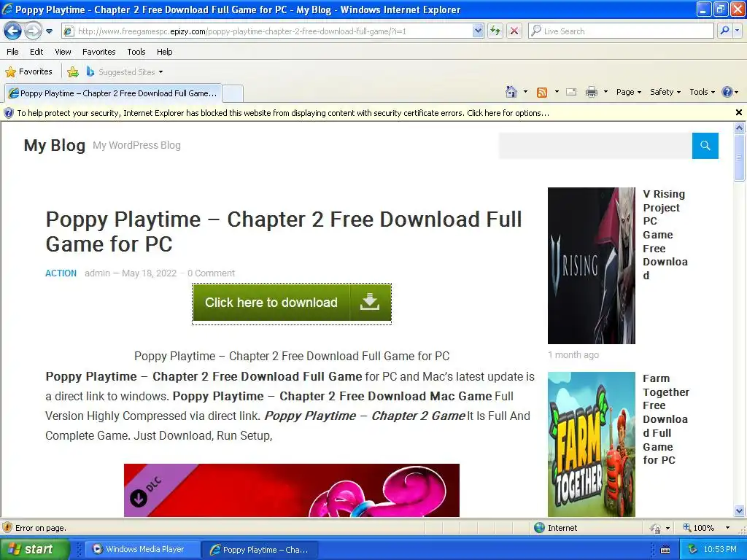Viewport: 747px width, 560px height.
Task: Click the blue Help question icon
Action: pyautogui.click(x=727, y=92)
